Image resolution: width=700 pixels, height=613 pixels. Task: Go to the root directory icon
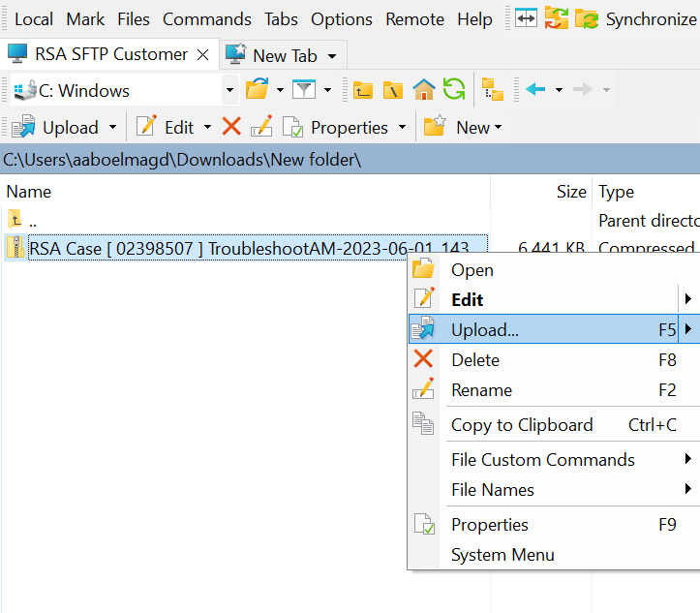pyautogui.click(x=393, y=90)
